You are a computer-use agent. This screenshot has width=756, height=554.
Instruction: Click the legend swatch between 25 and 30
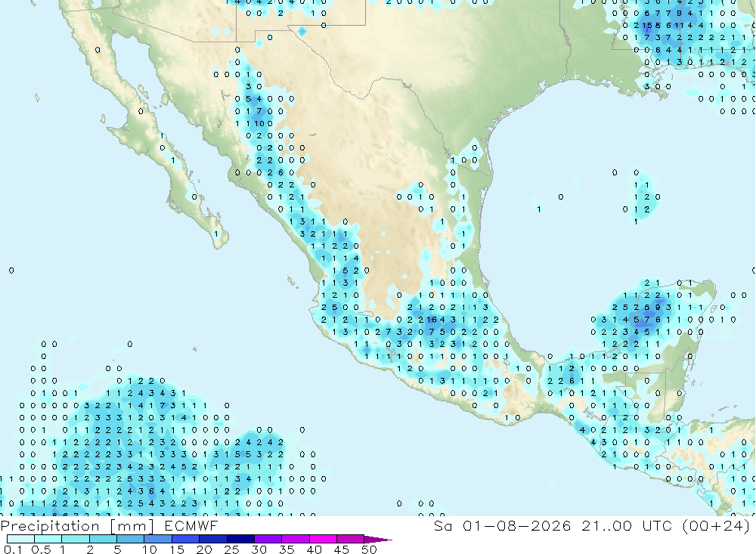[x=240, y=539]
